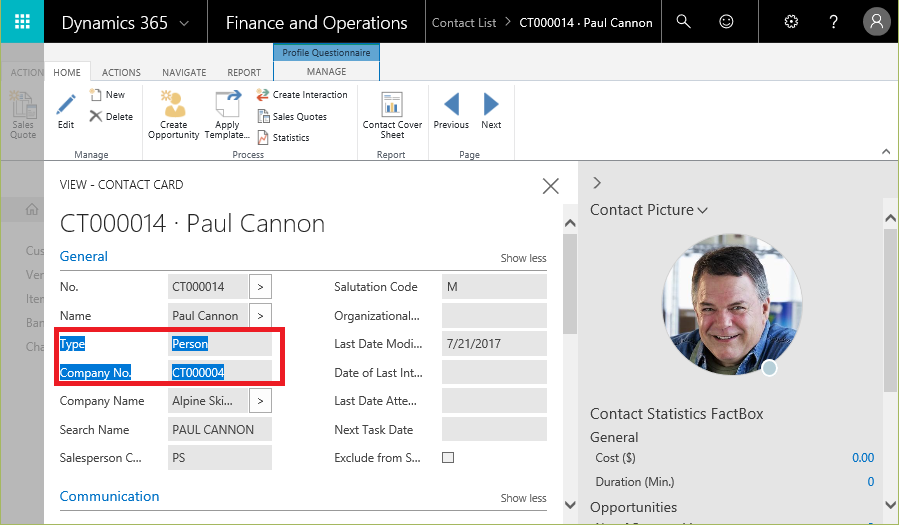Click the Cost ($) value 0.00
899x525 pixels.
[863, 457]
